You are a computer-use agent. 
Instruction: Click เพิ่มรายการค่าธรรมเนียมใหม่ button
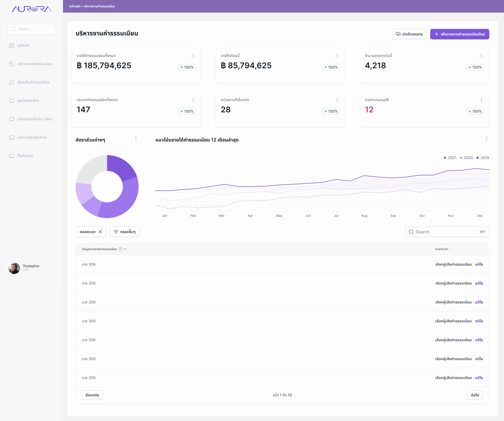point(459,34)
